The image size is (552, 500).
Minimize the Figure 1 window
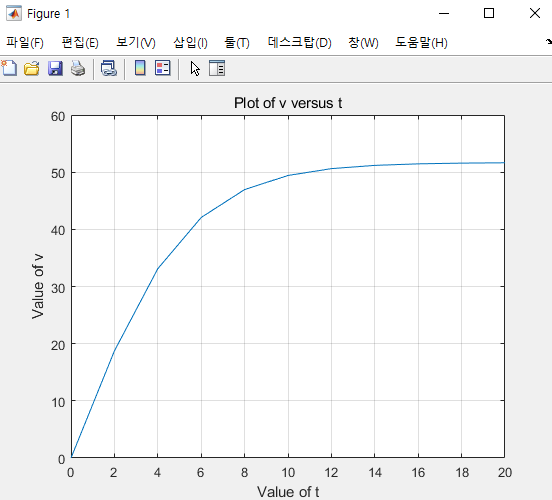tap(444, 13)
